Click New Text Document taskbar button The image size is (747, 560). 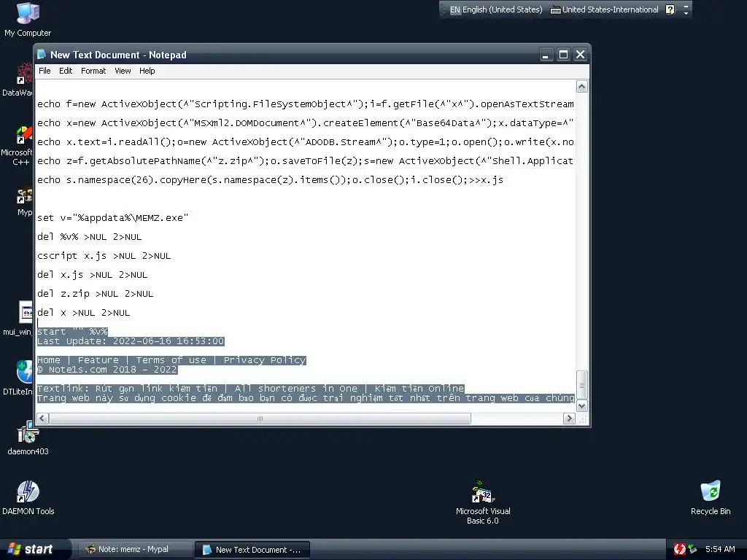pyautogui.click(x=252, y=549)
